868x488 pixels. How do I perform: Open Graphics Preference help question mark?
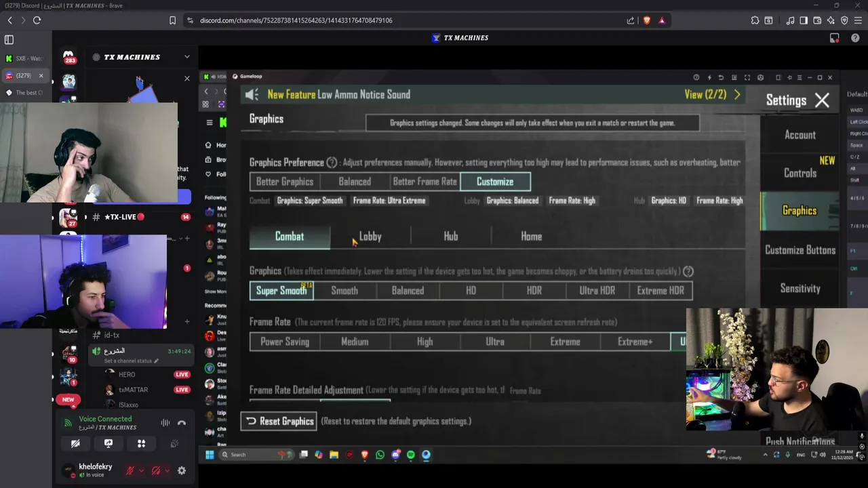332,163
